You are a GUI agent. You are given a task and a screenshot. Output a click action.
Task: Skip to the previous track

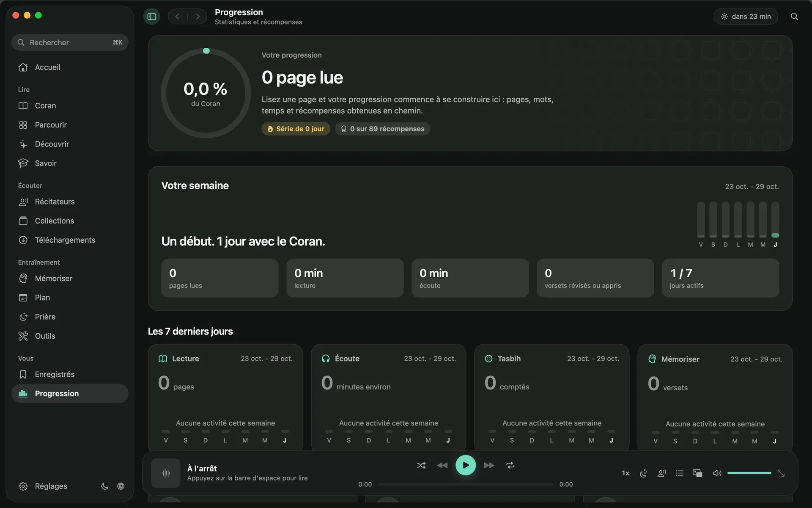tap(442, 465)
